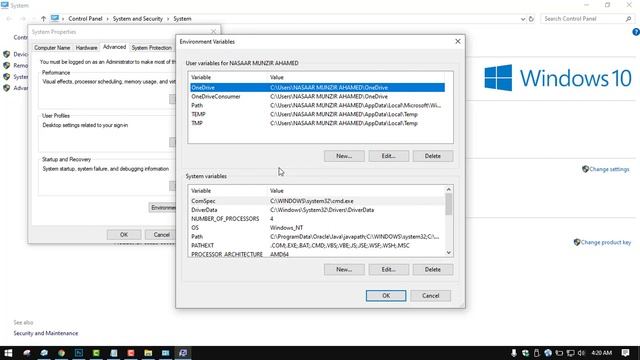Open the address bar history dropdown
This screenshot has width=640, height=360.
pyautogui.click(x=523, y=19)
